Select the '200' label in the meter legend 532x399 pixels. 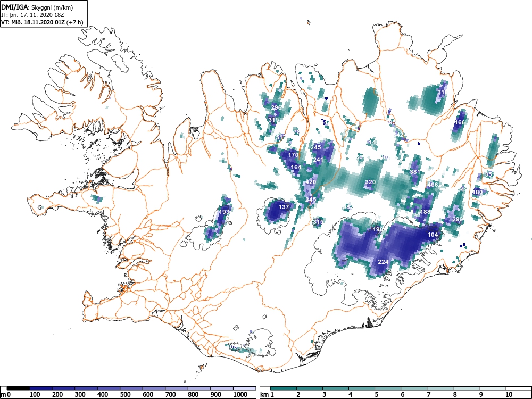[57, 394]
